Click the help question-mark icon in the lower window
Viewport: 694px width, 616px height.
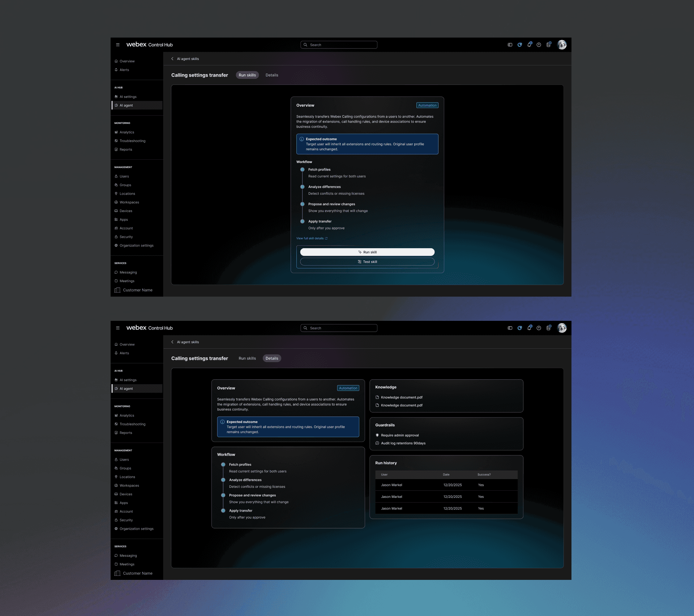539,328
